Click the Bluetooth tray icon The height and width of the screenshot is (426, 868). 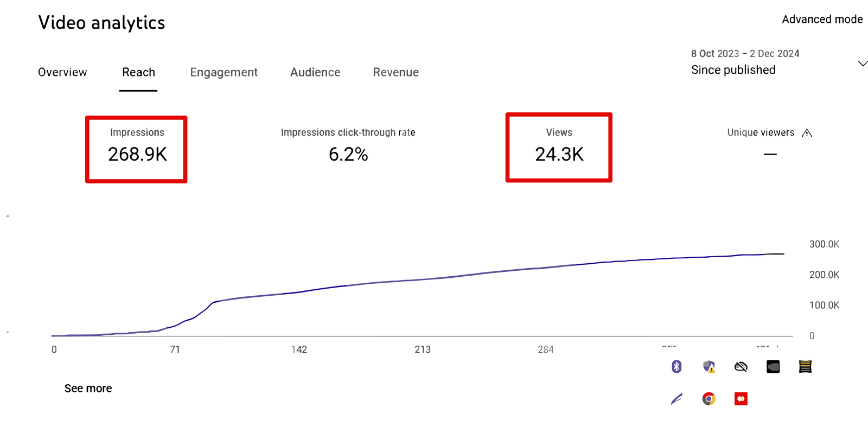tap(676, 367)
